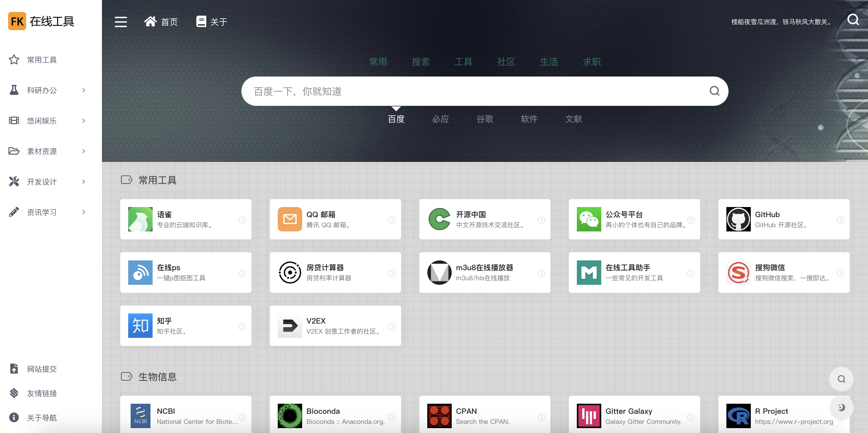Open the 公众号平台 WeChat icon
Image resolution: width=868 pixels, height=433 pixels.
(589, 219)
